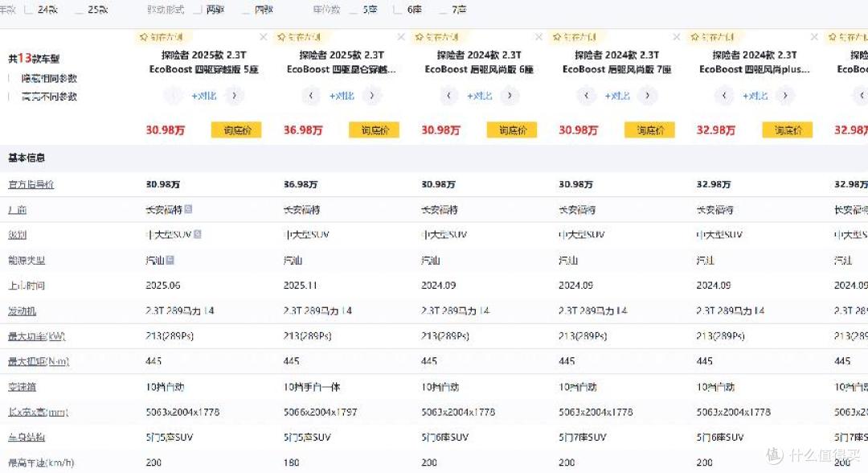
Task: Open 探险者 2024款 后驱风尚版 7座 title
Action: coord(617,62)
